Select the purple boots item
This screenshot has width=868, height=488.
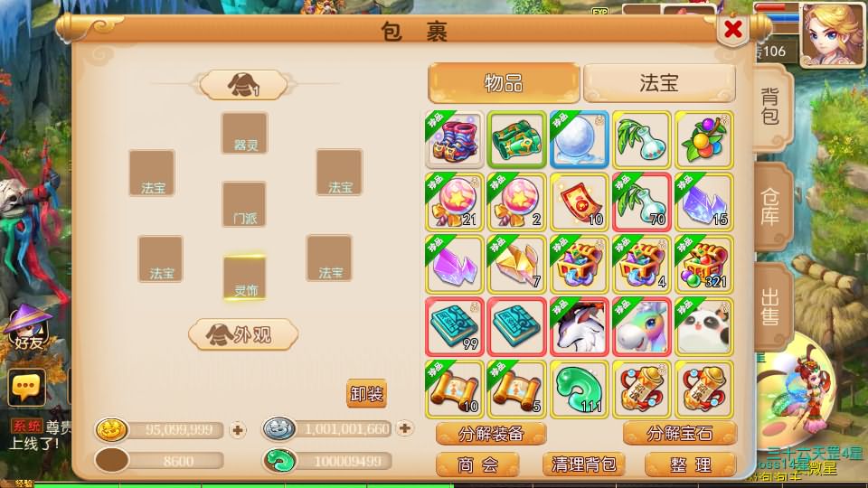coord(455,140)
